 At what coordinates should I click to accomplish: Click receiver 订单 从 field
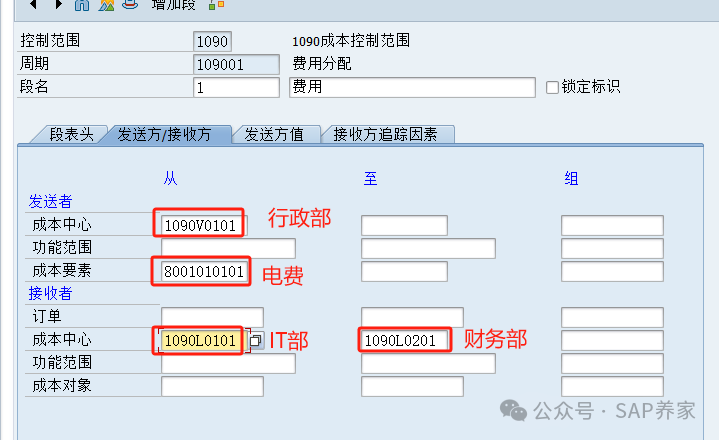pos(212,317)
